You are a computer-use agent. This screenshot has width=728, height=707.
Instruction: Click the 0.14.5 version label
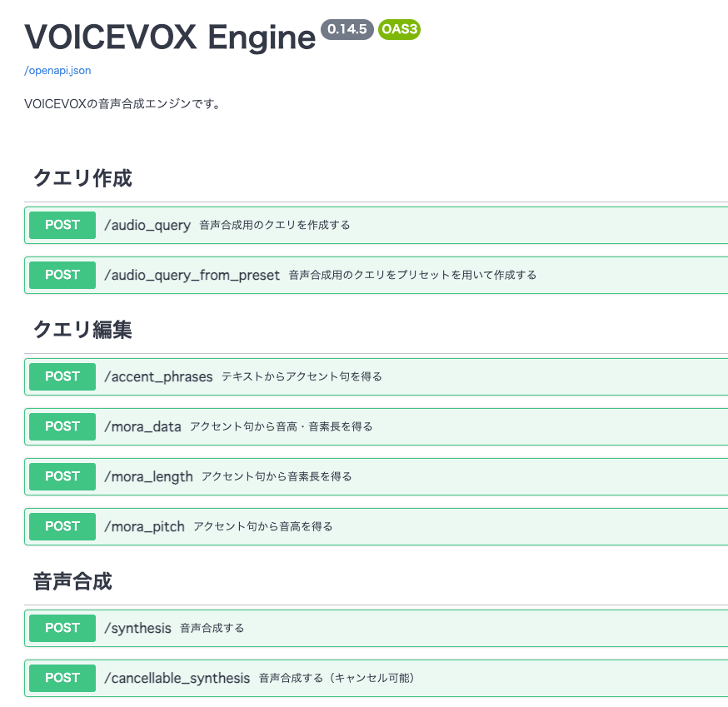point(346,30)
